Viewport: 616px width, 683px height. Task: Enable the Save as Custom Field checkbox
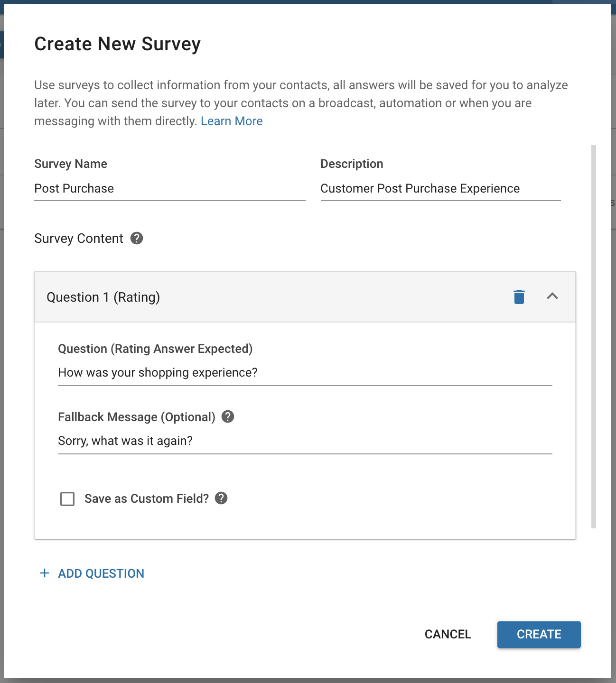(67, 499)
